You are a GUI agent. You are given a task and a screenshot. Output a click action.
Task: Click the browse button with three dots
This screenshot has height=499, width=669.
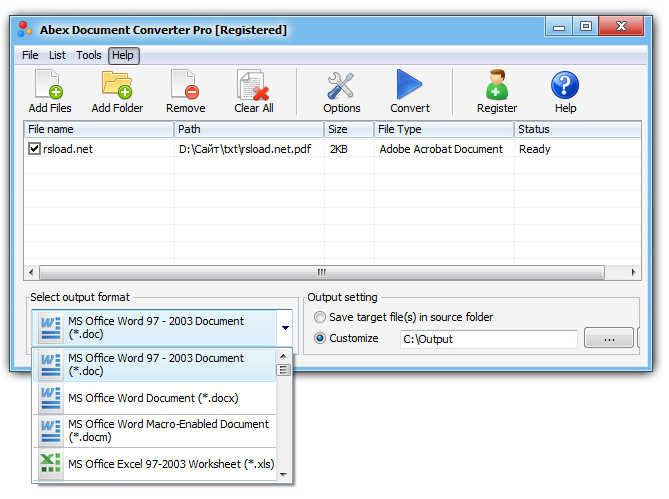tap(609, 339)
